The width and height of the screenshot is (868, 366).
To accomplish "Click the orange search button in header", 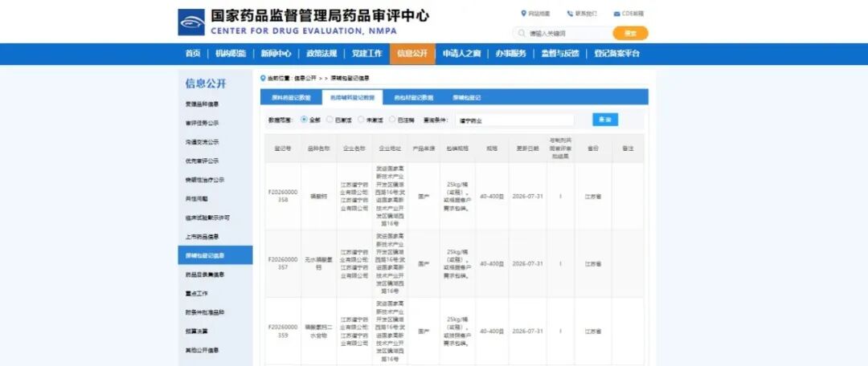I will [630, 33].
